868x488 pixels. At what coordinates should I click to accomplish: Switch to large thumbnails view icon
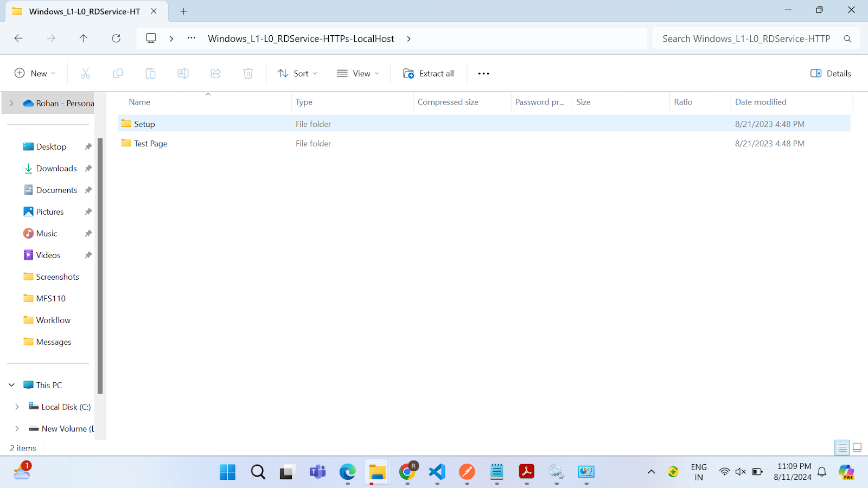click(x=857, y=448)
